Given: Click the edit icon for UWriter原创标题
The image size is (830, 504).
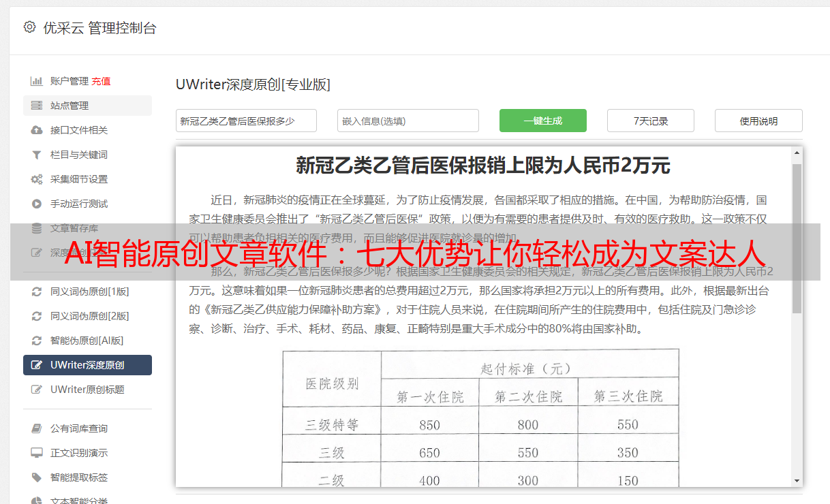Looking at the screenshot, I should 37,390.
